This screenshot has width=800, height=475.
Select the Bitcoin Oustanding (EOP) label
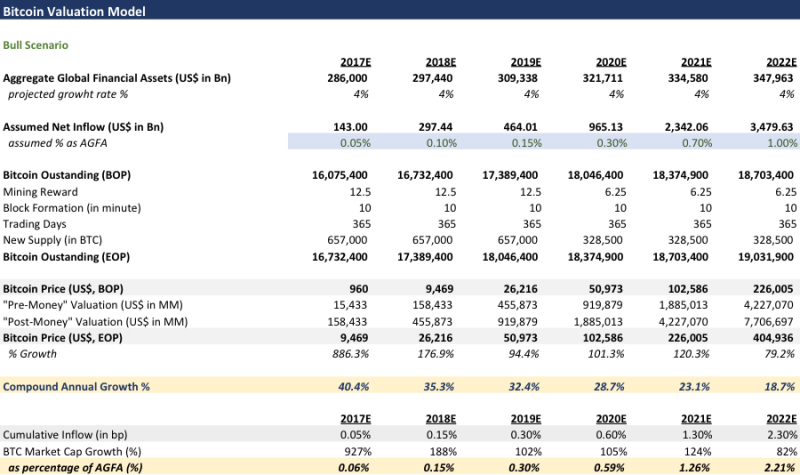[66, 257]
